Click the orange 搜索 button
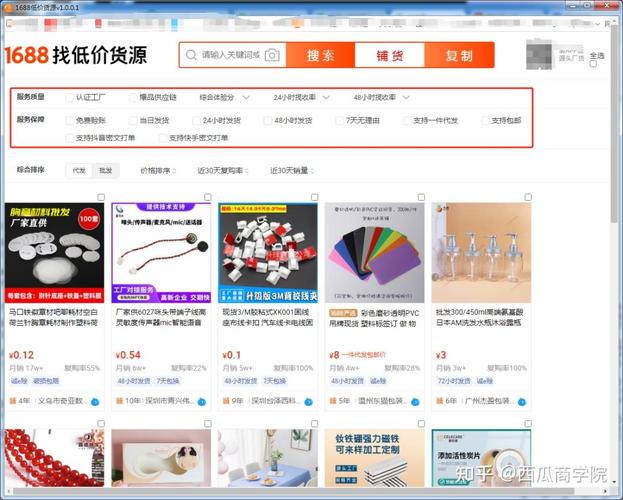The image size is (623, 500). [320, 55]
